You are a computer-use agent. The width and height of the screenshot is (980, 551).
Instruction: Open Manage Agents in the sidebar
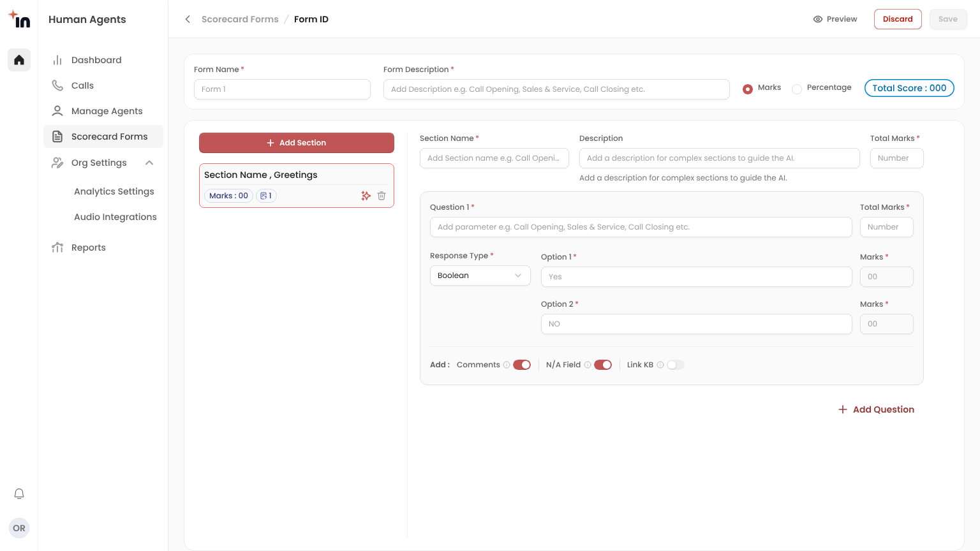(103, 111)
